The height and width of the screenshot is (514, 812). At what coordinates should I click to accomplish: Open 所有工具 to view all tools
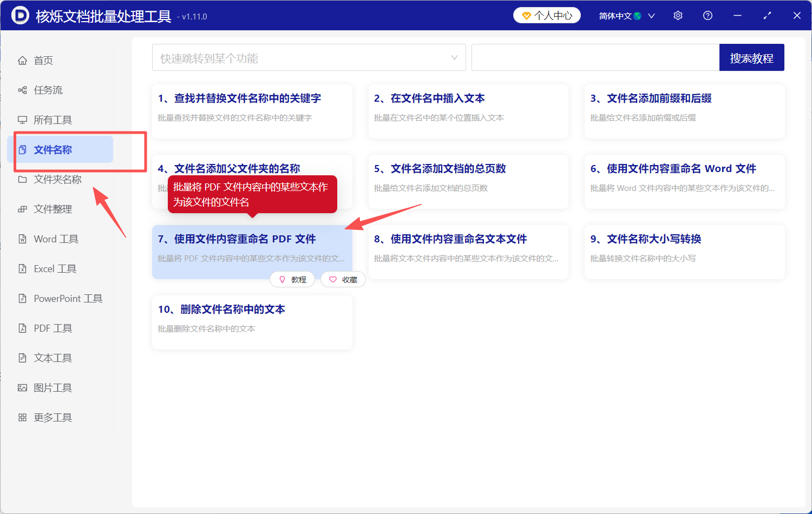[x=49, y=120]
